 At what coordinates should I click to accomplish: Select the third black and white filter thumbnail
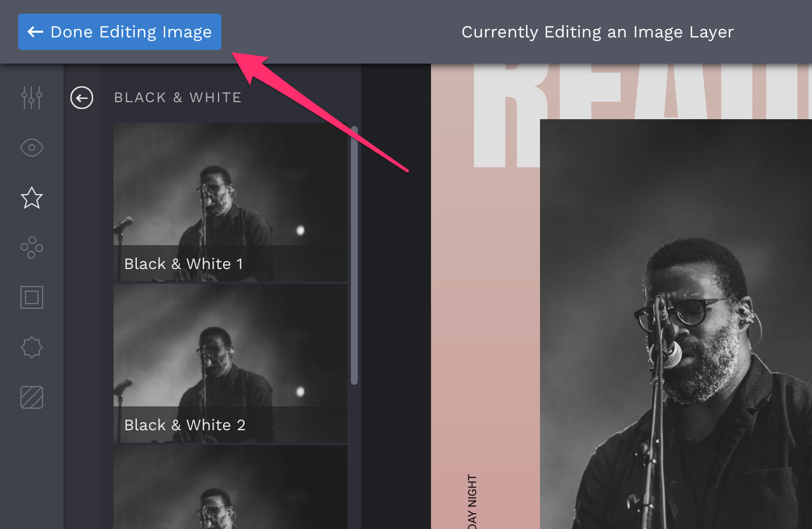pos(231,487)
